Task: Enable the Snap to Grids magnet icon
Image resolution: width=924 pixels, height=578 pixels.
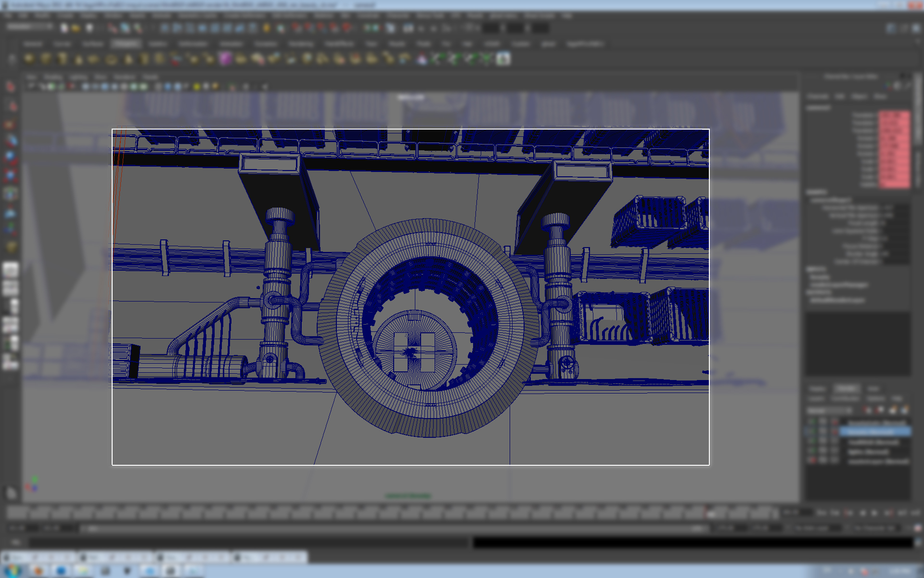Action: 297,28
